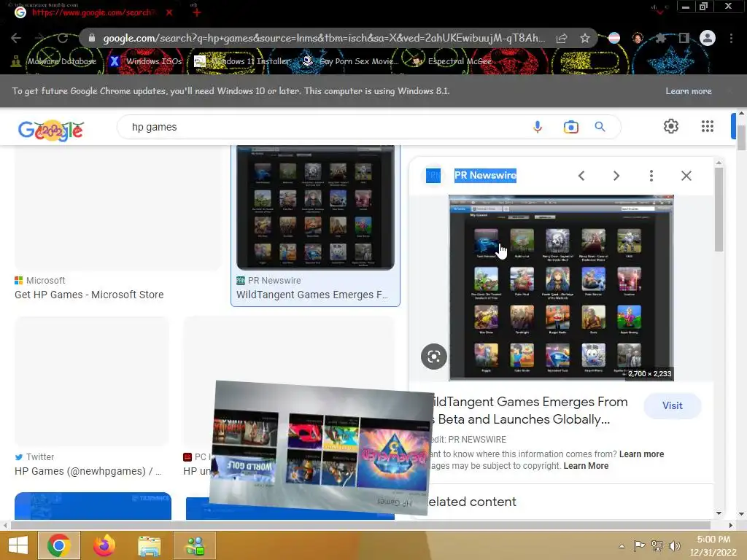Screen dimensions: 747x560
Task: Click the Chrome taskbar icon
Action: click(x=58, y=545)
